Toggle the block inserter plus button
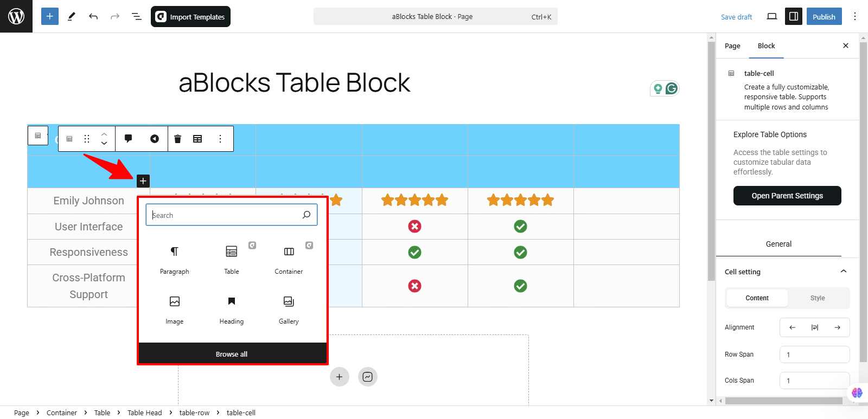The height and width of the screenshot is (419, 868). [49, 16]
